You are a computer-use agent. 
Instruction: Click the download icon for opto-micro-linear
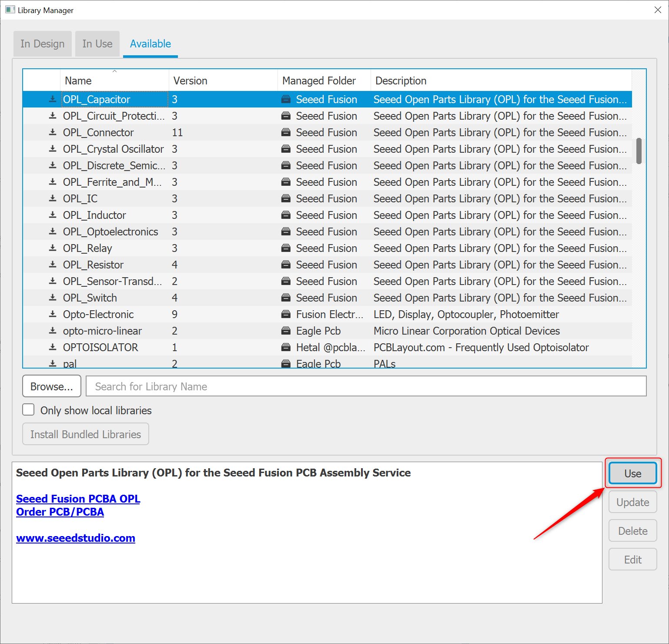pyautogui.click(x=53, y=331)
